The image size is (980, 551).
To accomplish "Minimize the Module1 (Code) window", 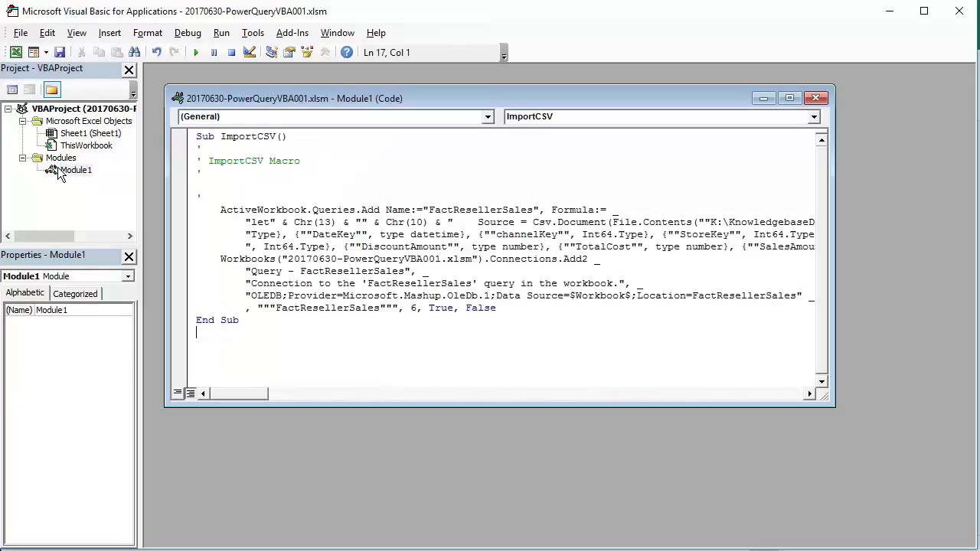I will point(763,98).
